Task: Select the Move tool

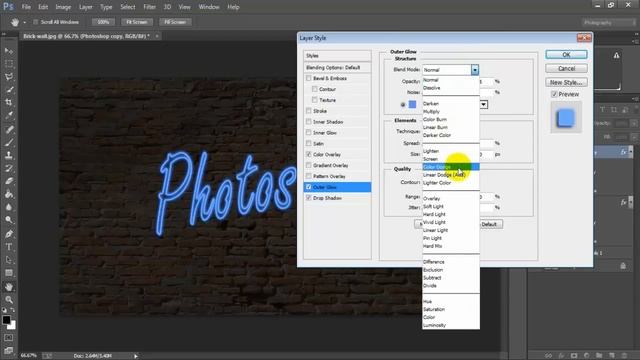Action: click(9, 51)
